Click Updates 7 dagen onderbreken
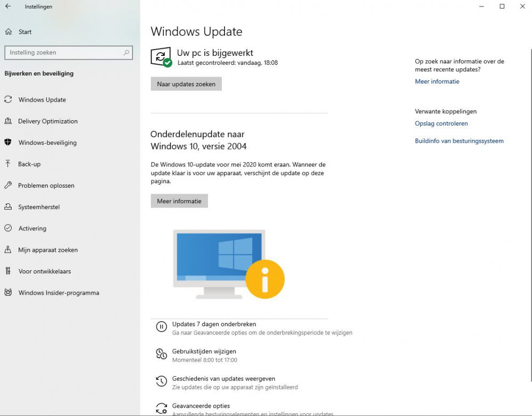Image resolution: width=532 pixels, height=416 pixels. (x=214, y=324)
